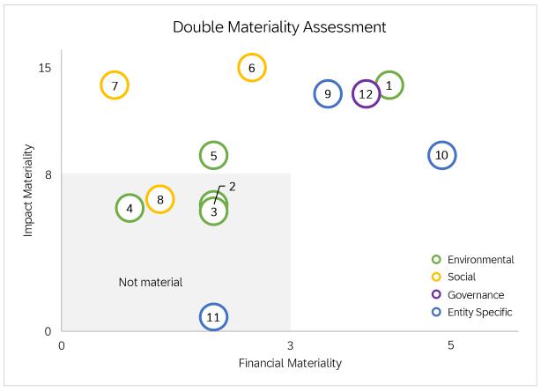541x392 pixels.
Task: Select the Governance legend entry
Action: click(x=475, y=294)
